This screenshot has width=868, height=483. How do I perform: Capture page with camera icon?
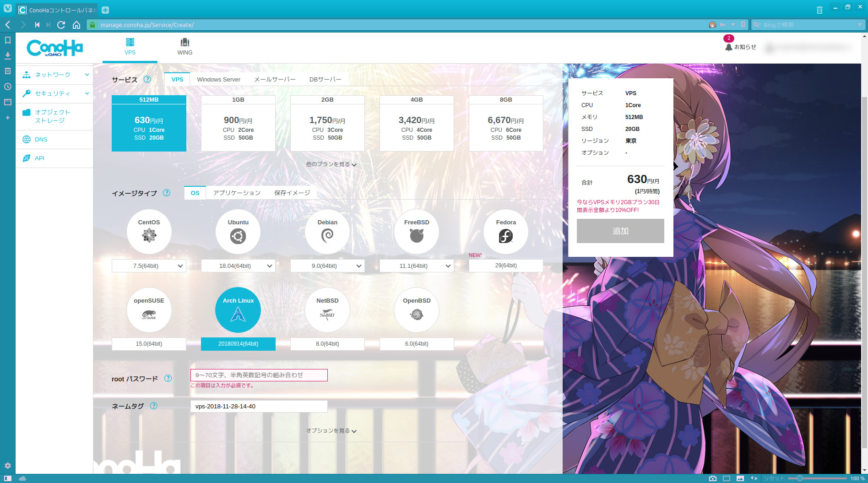[x=713, y=478]
